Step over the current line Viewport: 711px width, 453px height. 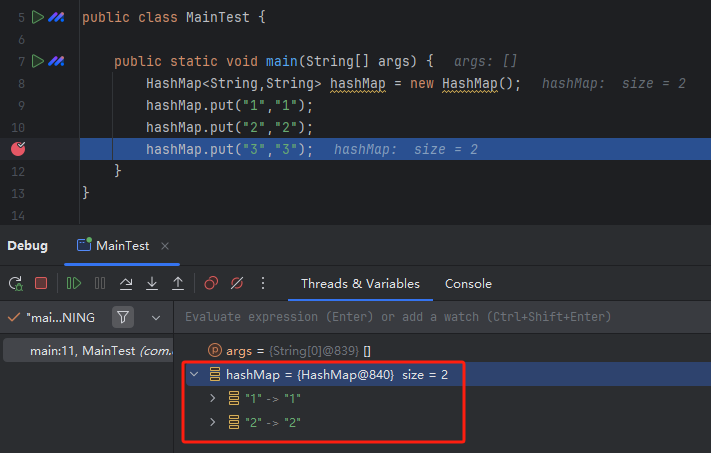tap(126, 284)
